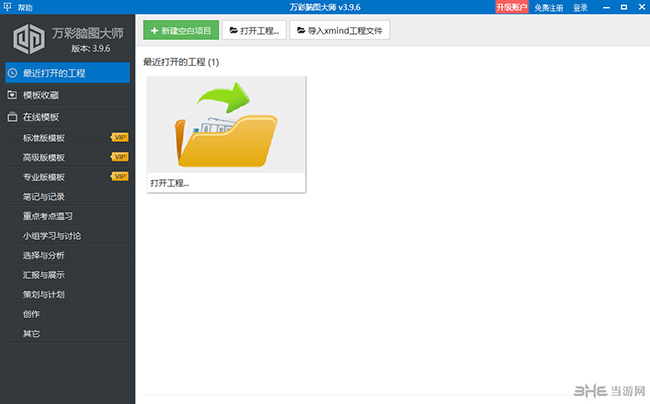This screenshot has width=650, height=404.
Task: Create a new blank project with 新建空白项目
Action: point(180,30)
